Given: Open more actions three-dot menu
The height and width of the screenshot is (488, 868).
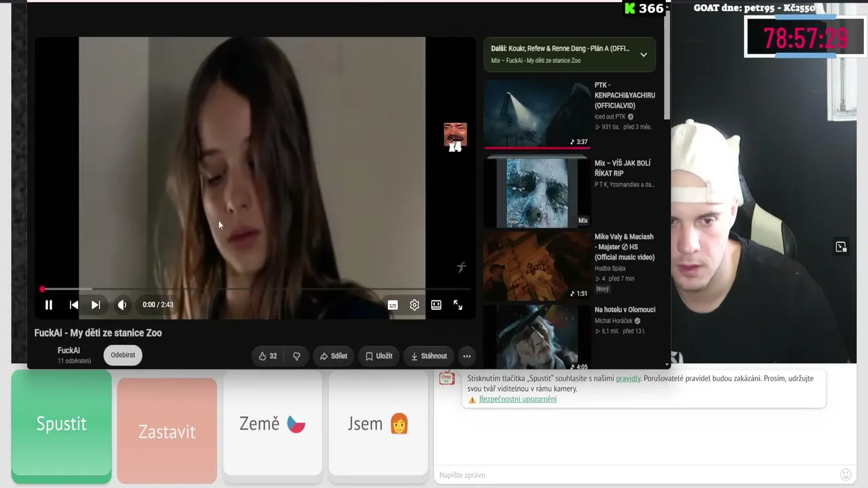Looking at the screenshot, I should (x=467, y=356).
